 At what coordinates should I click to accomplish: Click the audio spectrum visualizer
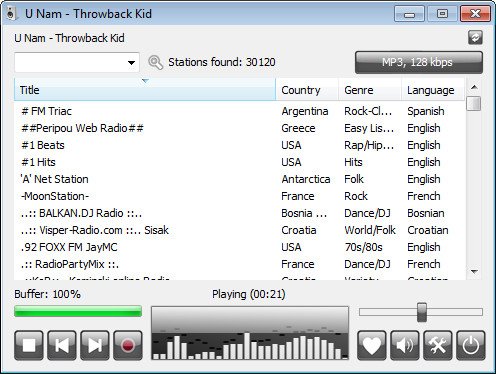pyautogui.click(x=250, y=333)
